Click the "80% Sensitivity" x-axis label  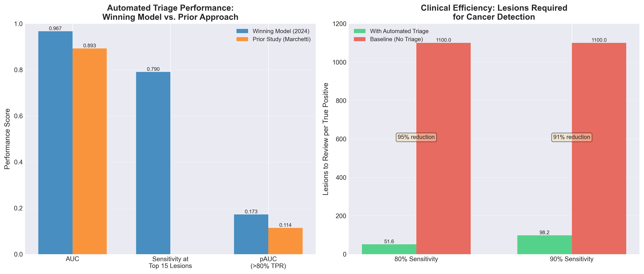(x=416, y=259)
